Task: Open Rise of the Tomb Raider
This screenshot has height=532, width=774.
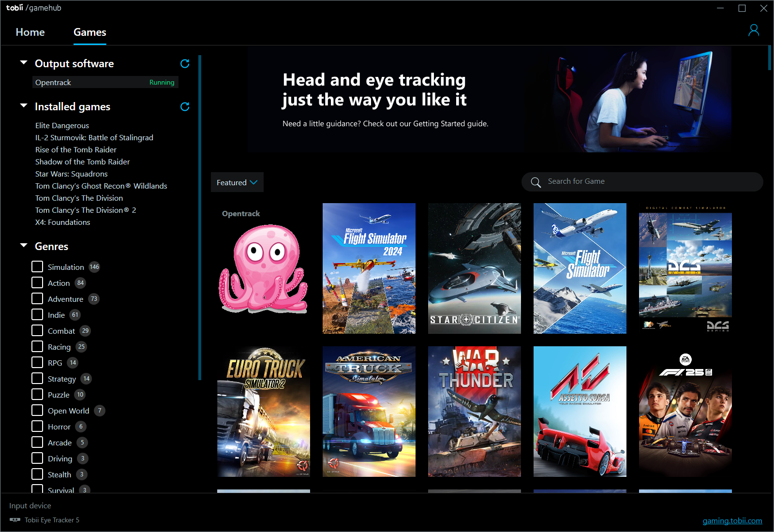Action: point(76,149)
